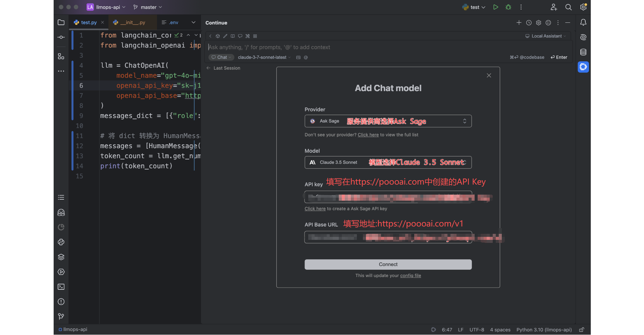Open the Provider dropdown showing Ask Sage

pyautogui.click(x=388, y=121)
